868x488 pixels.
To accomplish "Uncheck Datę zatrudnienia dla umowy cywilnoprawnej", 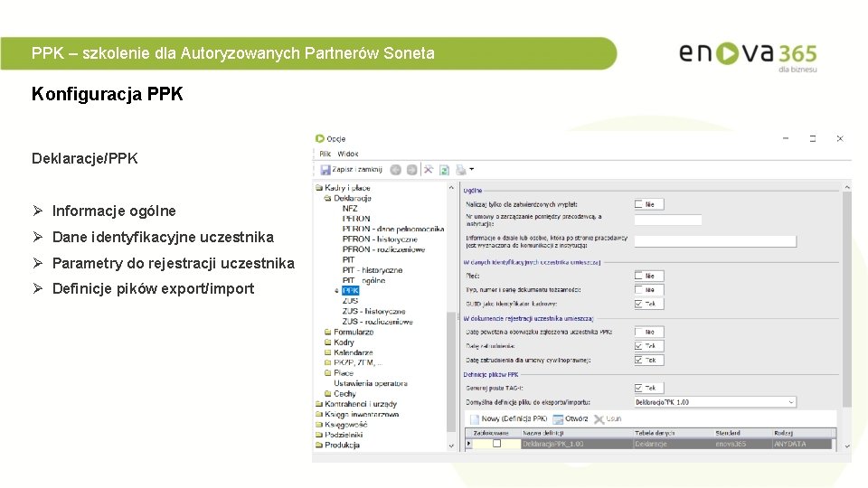I will (639, 361).
